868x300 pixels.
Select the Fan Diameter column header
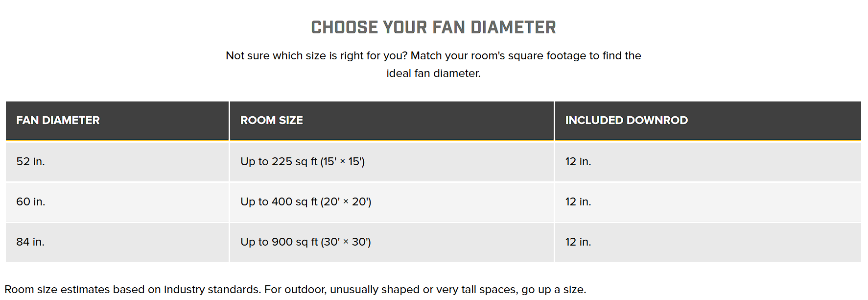(117, 121)
